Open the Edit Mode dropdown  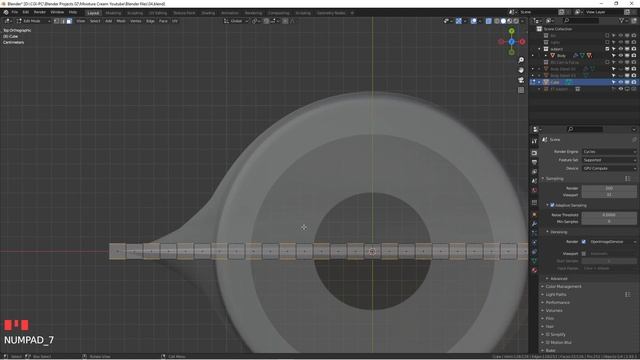[x=33, y=21]
